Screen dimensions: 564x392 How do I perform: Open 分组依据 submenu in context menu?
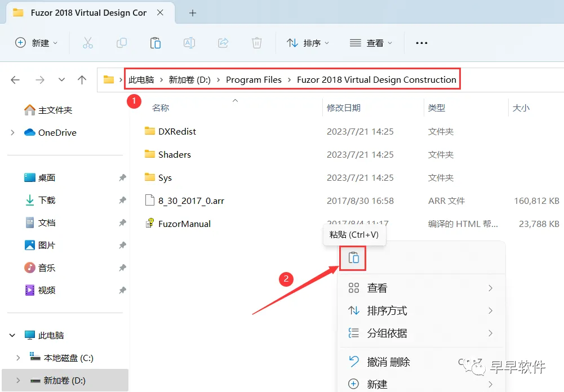[x=421, y=333]
